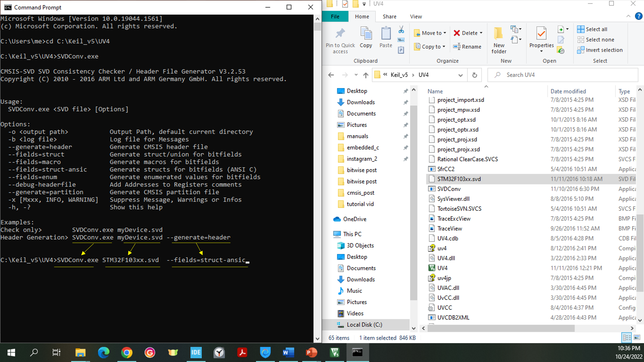Click the Edit icon in Open group
The image size is (644, 362).
click(561, 40)
